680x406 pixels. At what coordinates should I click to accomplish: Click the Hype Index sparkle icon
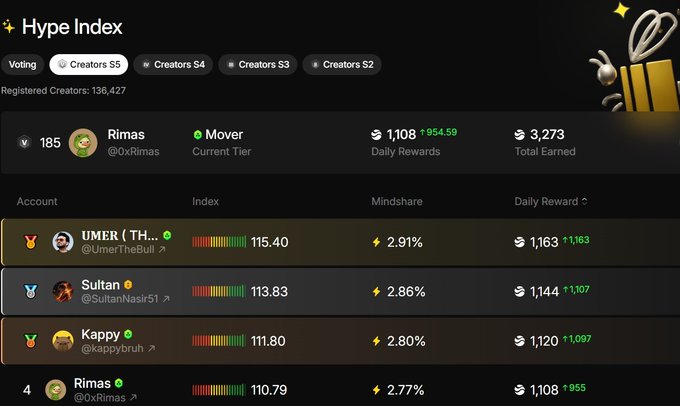(9, 27)
